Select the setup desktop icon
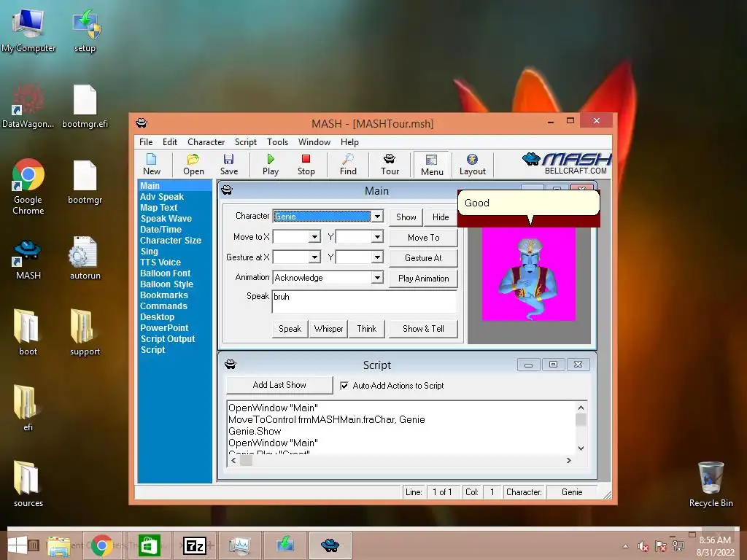The image size is (747, 560). click(85, 30)
